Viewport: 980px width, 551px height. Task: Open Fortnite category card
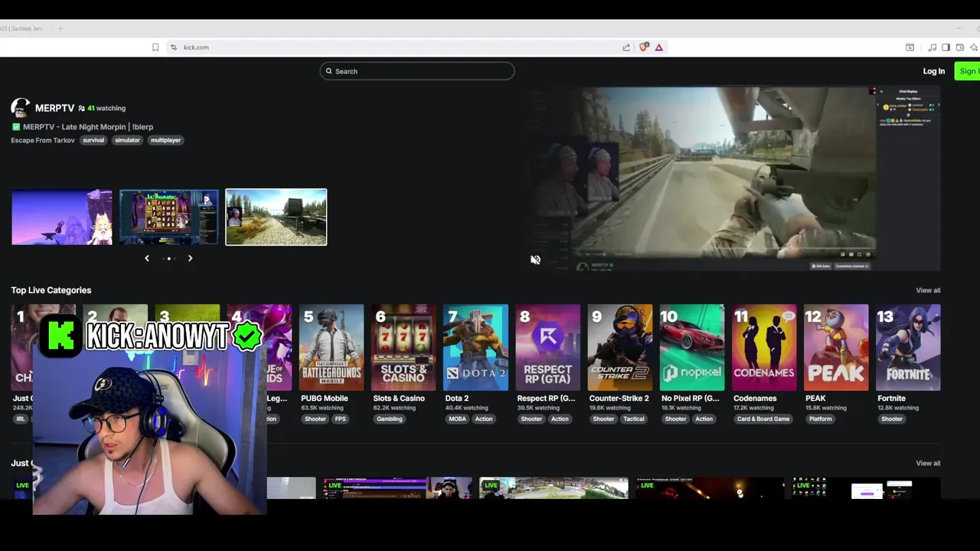908,348
